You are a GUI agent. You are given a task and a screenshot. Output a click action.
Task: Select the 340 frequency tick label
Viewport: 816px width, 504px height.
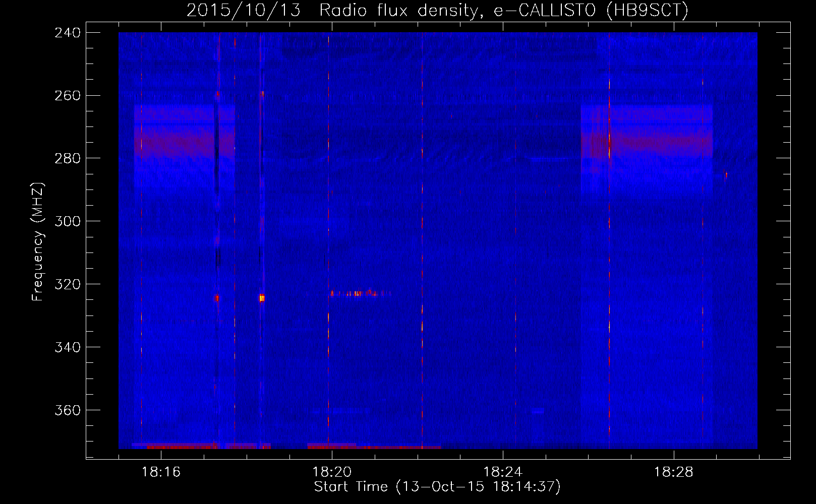(x=68, y=347)
